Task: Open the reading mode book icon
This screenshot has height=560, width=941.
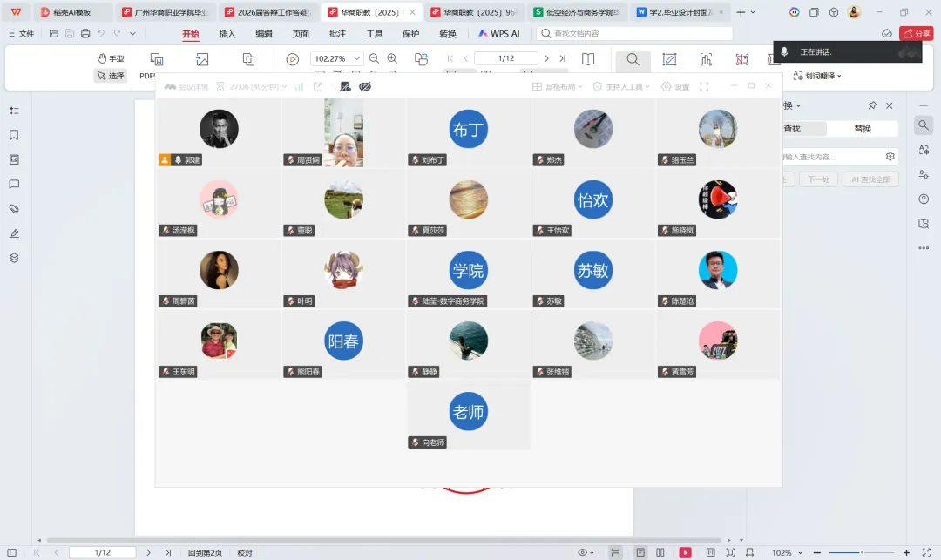Action: tap(588, 58)
